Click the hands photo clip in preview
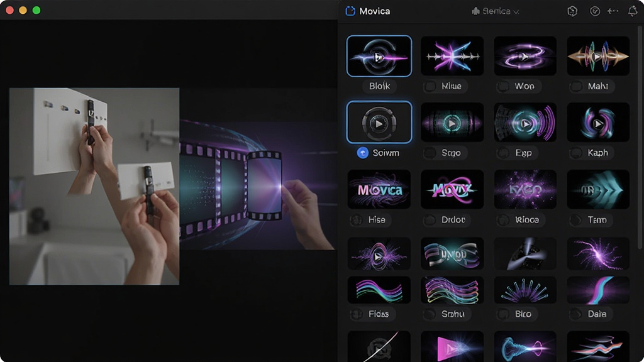This screenshot has width=644, height=362. click(94, 186)
